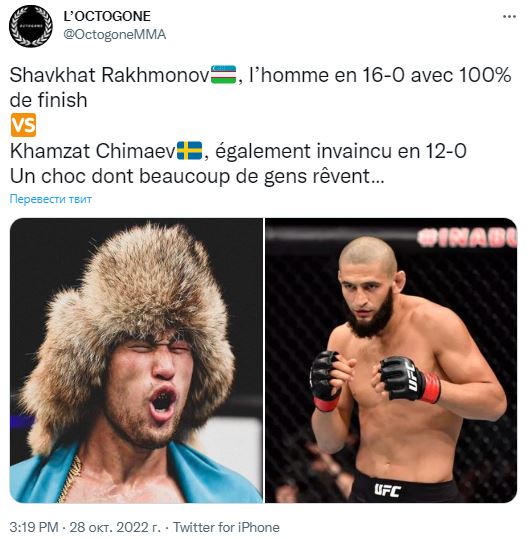Click the 3:19 PM timestamp
This screenshot has width=531, height=539.
34,527
